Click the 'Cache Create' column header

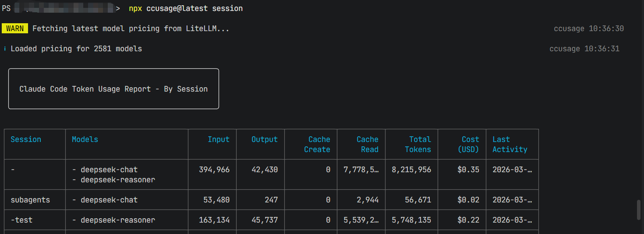click(317, 144)
